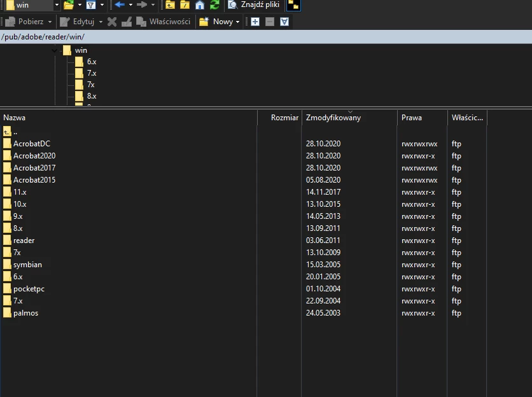Open the Nowy dropdown arrow
The height and width of the screenshot is (397, 532).
pyautogui.click(x=237, y=22)
